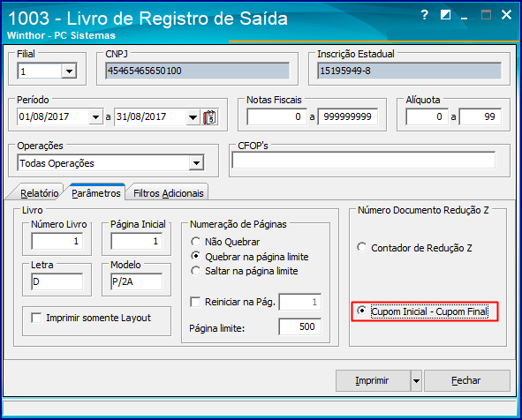
Task: Open the Imprimir button dropdown arrow
Action: (x=416, y=381)
